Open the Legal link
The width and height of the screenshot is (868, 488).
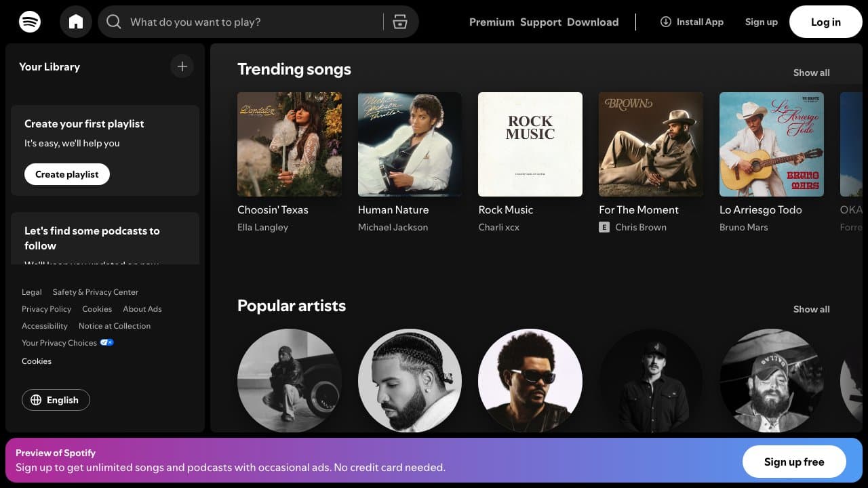click(32, 292)
